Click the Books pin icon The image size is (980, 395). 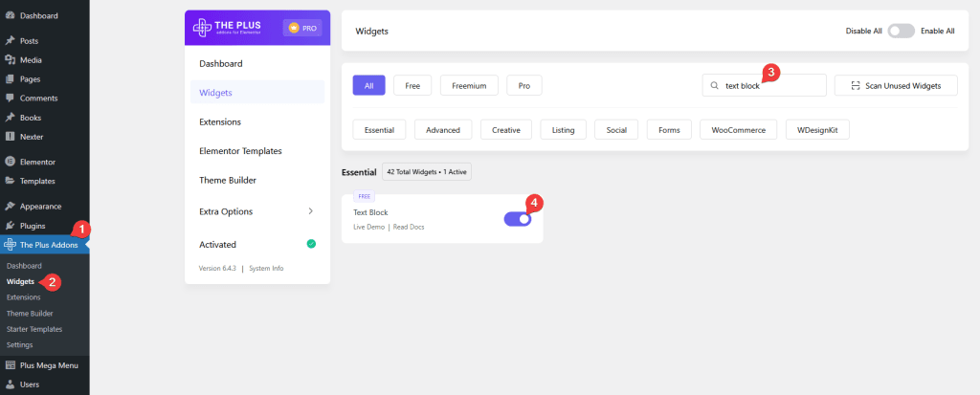[10, 118]
